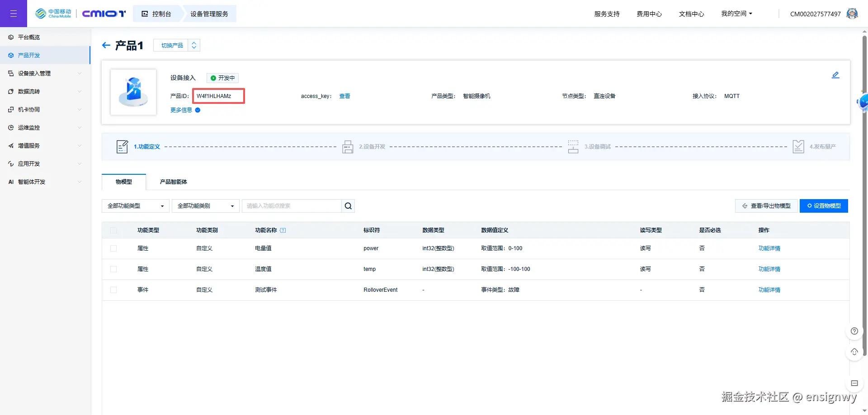Click the AI 智能体开发 sidebar icon

coord(11,182)
